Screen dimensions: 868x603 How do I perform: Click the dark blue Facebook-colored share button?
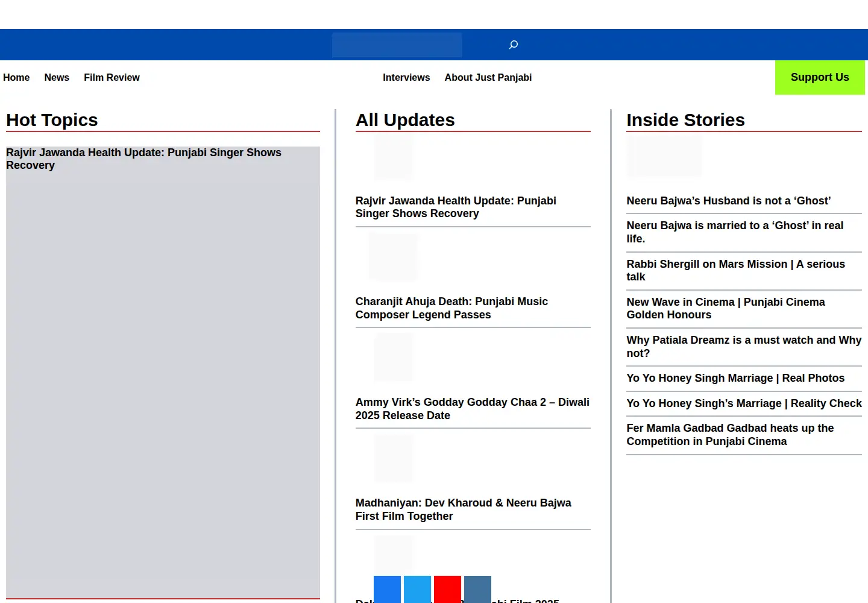click(387, 589)
